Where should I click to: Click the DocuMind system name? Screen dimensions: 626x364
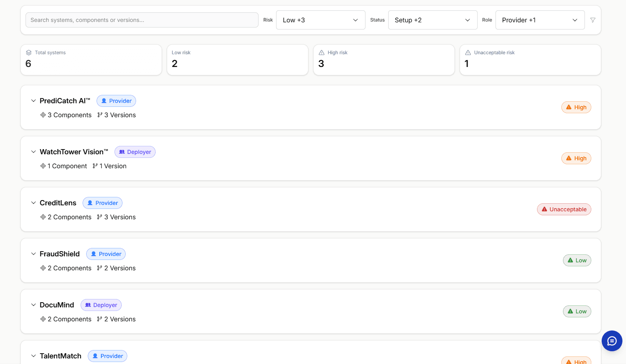(57, 305)
